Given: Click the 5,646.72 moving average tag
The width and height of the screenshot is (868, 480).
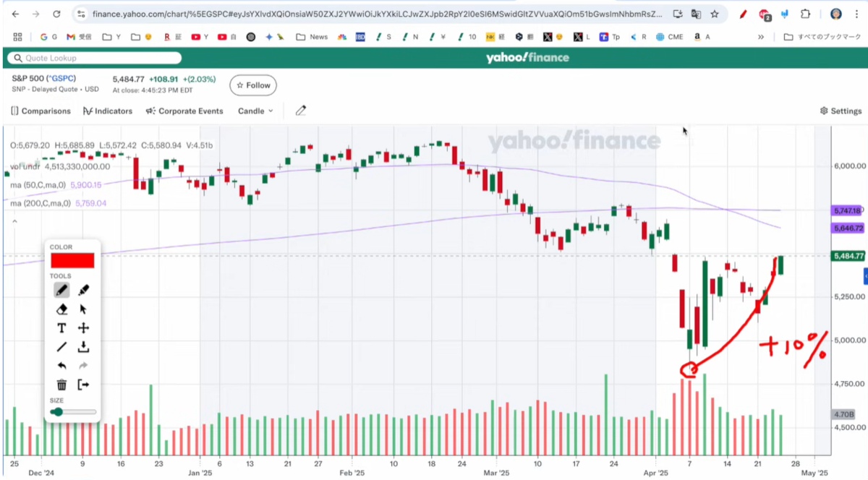Looking at the screenshot, I should click(848, 228).
